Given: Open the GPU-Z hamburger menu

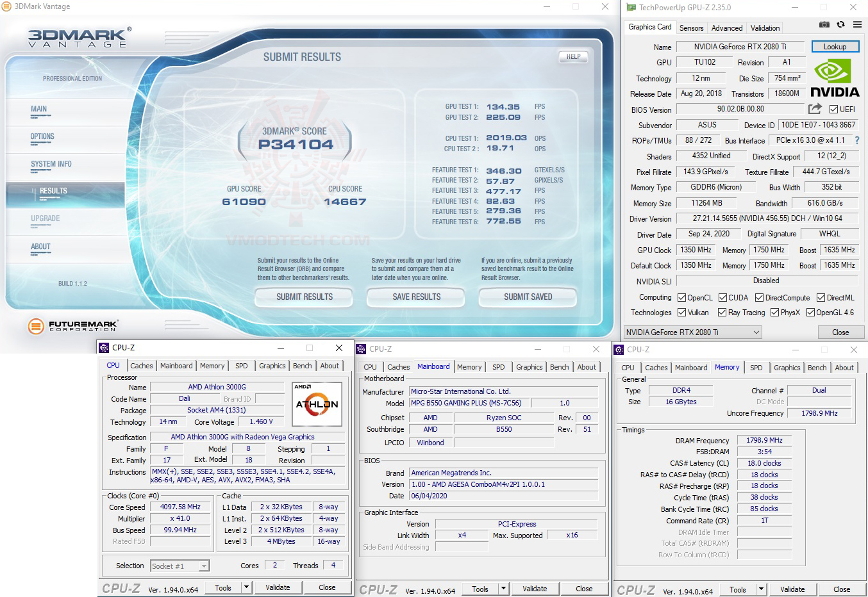Looking at the screenshot, I should pyautogui.click(x=857, y=25).
